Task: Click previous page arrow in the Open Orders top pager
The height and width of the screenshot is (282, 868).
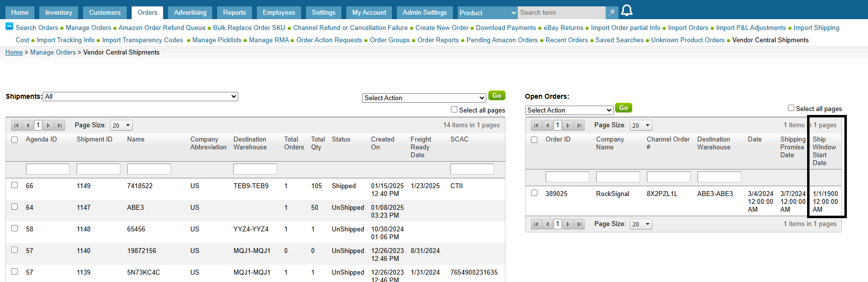Action: [547, 125]
